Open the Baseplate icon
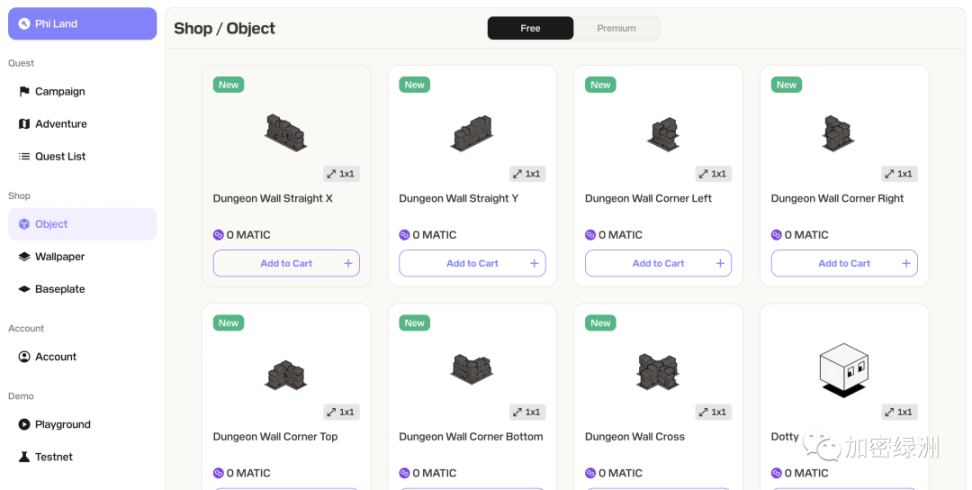 [24, 289]
